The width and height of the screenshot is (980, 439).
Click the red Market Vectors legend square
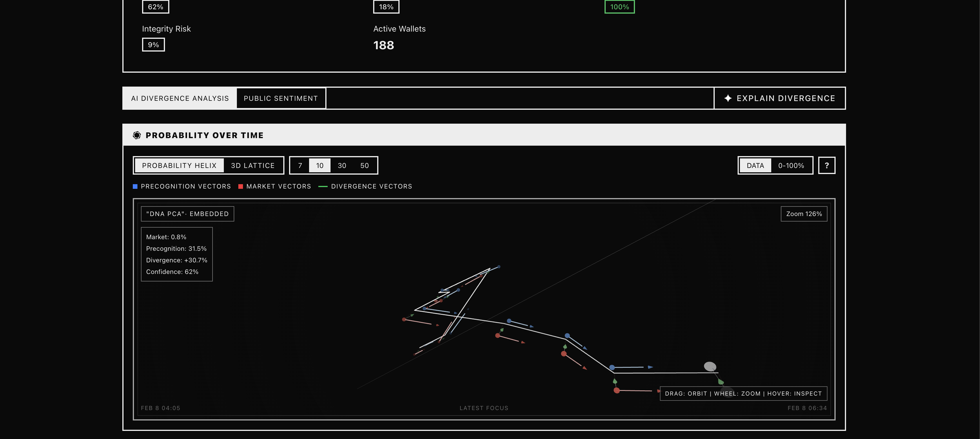(240, 186)
